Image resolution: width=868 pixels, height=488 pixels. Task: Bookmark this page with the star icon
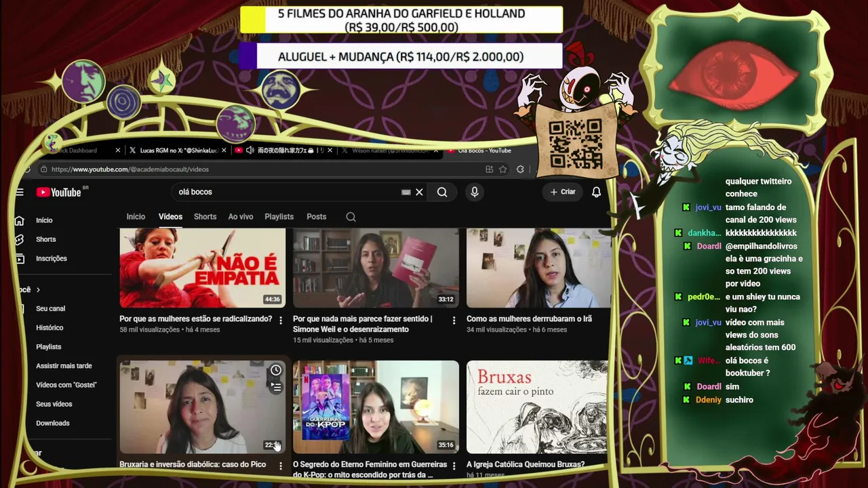click(x=502, y=169)
